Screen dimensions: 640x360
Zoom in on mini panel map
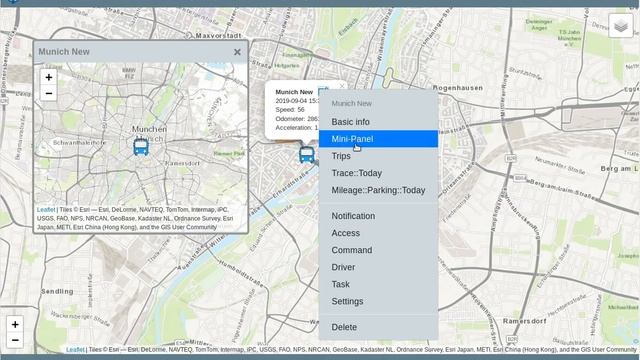49,77
